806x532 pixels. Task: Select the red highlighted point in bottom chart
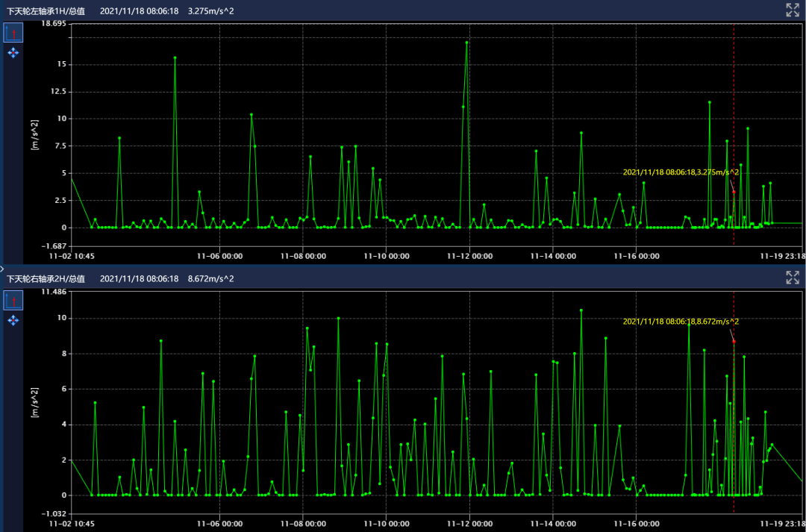[x=734, y=342]
